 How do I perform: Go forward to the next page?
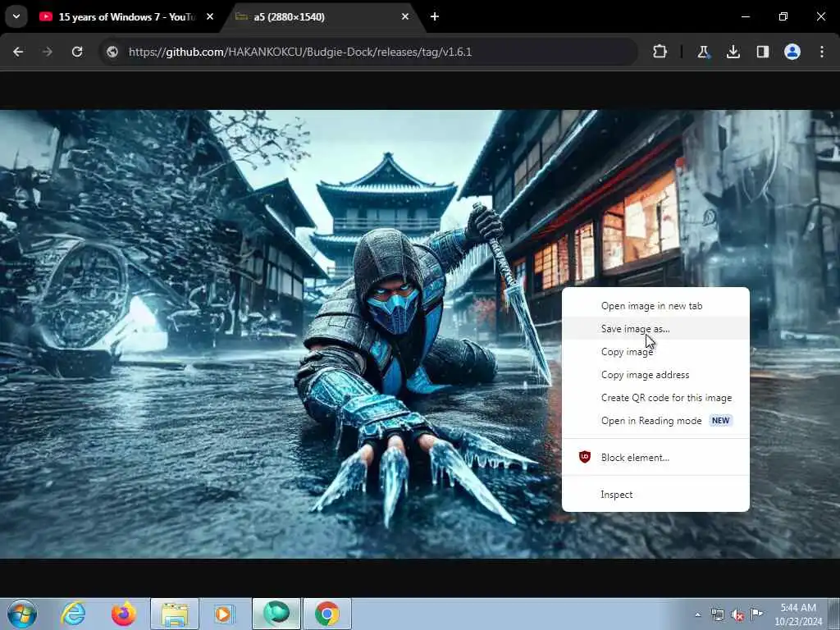click(47, 52)
